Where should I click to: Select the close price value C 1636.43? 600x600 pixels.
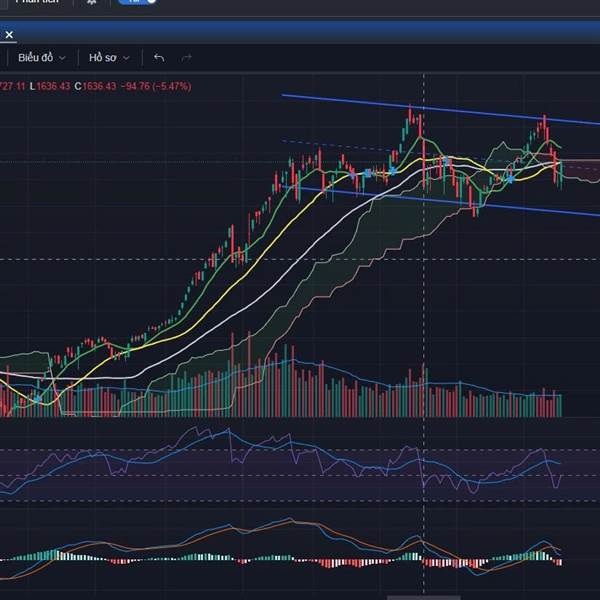(x=95, y=86)
